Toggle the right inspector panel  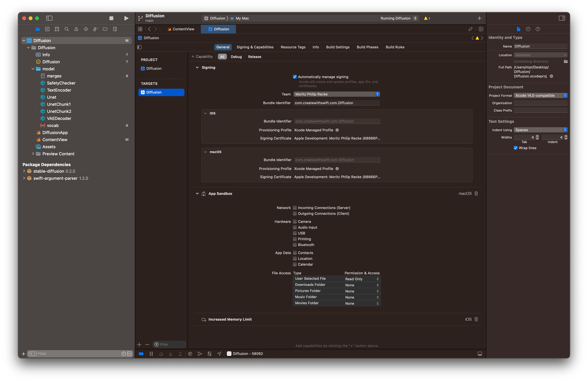click(562, 18)
